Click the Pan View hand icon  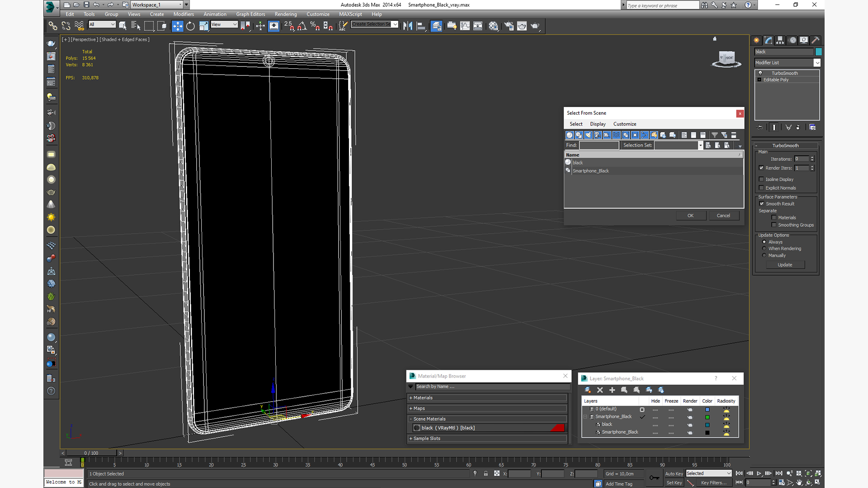[x=799, y=483]
